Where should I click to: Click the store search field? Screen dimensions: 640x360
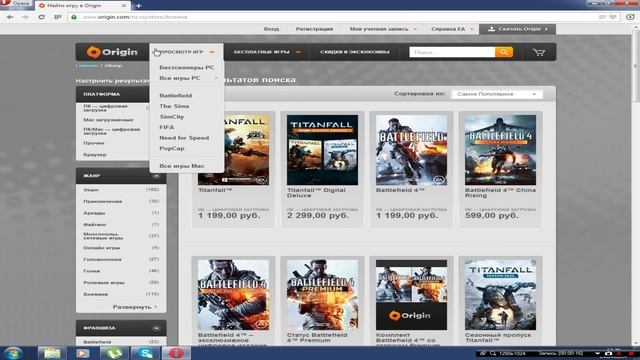click(x=452, y=52)
